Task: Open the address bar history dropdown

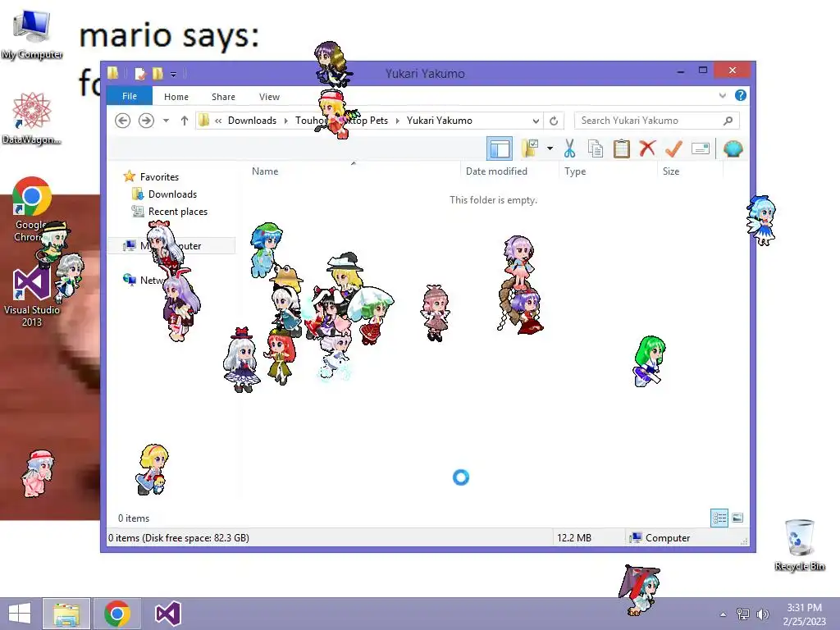Action: [x=535, y=121]
